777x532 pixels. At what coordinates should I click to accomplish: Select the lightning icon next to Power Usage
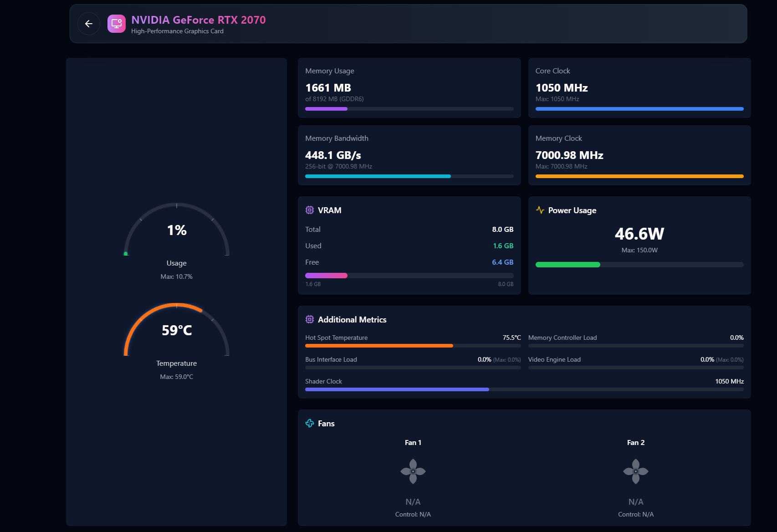point(539,210)
